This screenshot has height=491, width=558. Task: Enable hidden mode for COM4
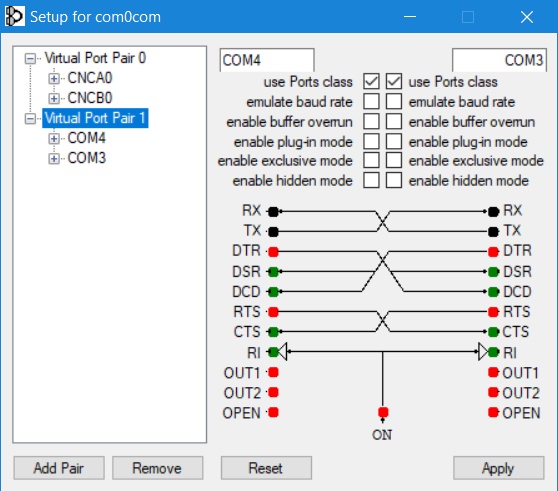[x=371, y=180]
